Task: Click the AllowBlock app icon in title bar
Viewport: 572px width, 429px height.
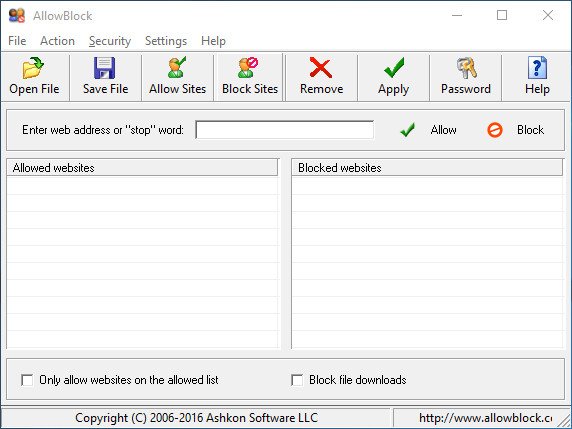Action: pyautogui.click(x=17, y=16)
